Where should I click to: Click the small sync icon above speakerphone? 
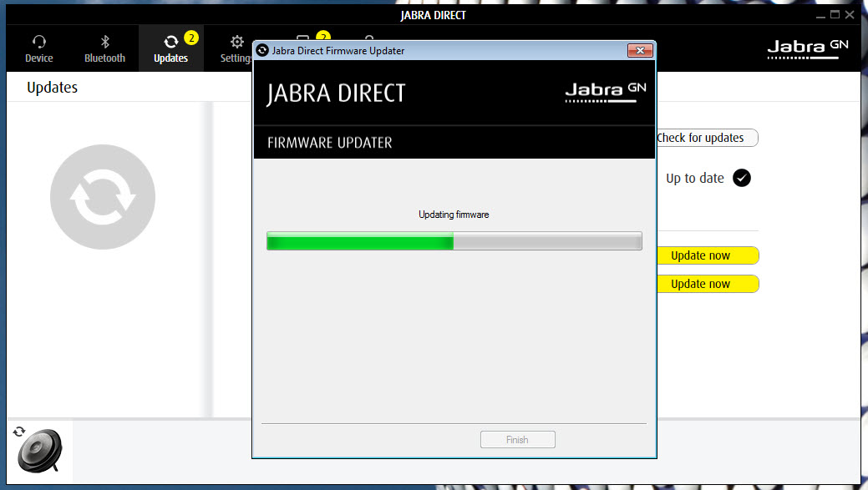pos(19,432)
